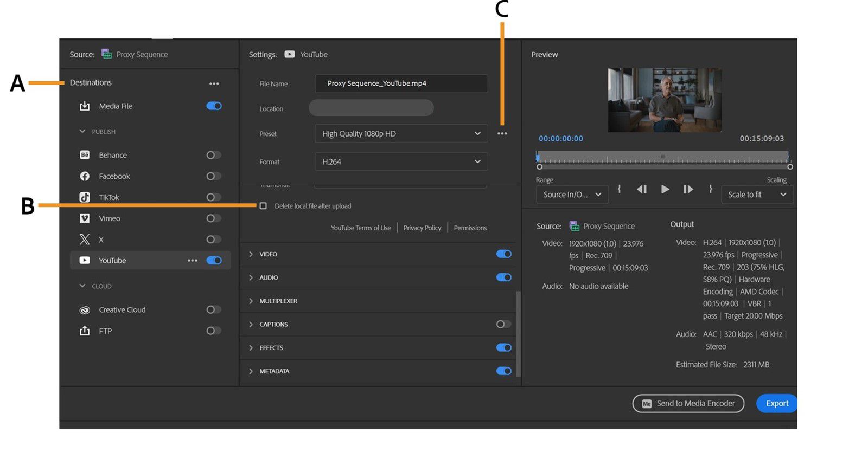Screen dimensions: 868x459
Task: Click the preview timeline scrubber bar
Action: coord(663,158)
